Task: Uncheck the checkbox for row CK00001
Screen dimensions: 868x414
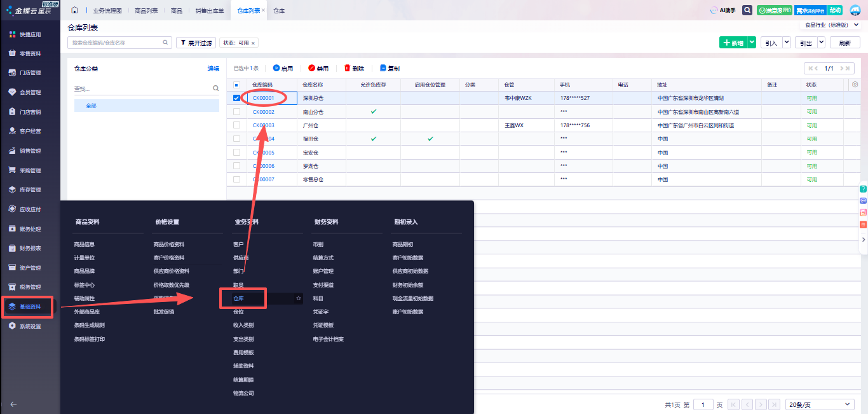Action: 236,98
